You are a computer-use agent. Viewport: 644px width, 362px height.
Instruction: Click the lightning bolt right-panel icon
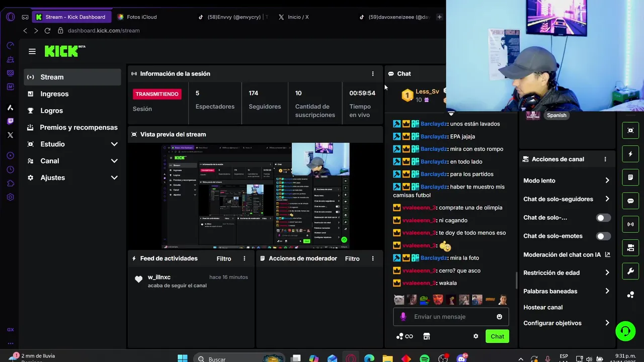click(x=630, y=154)
